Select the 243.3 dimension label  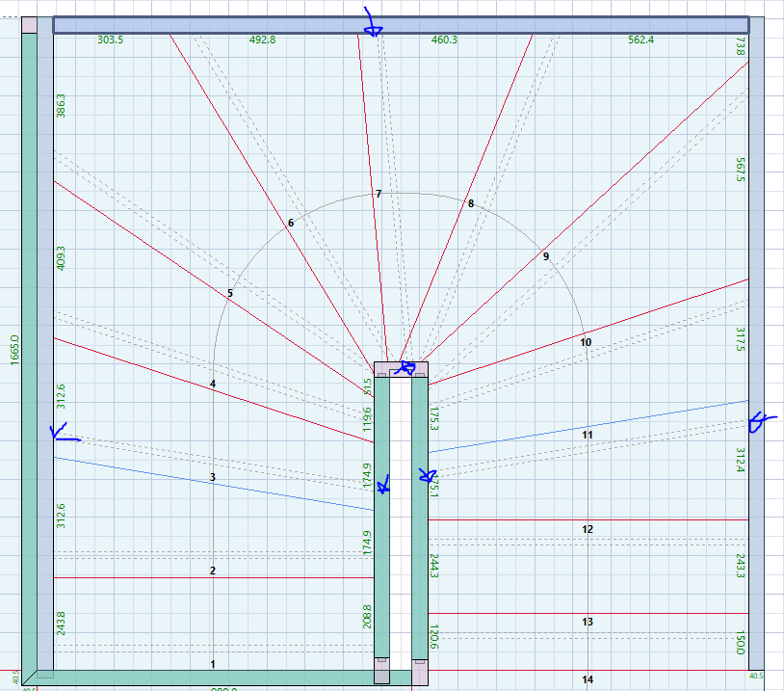741,566
